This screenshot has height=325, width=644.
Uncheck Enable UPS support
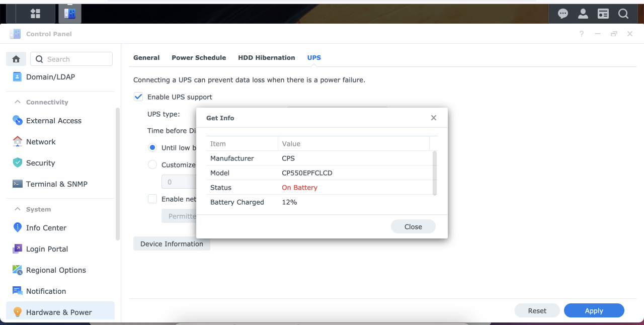138,97
